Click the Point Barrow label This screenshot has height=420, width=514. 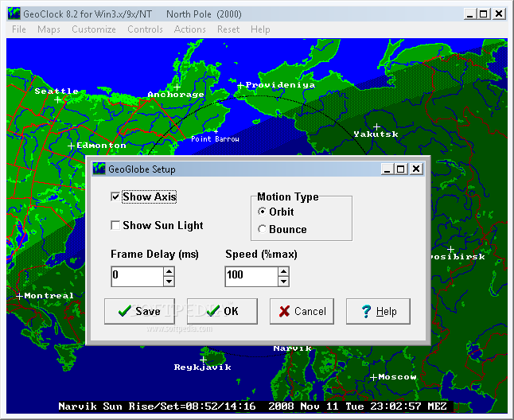pos(215,139)
